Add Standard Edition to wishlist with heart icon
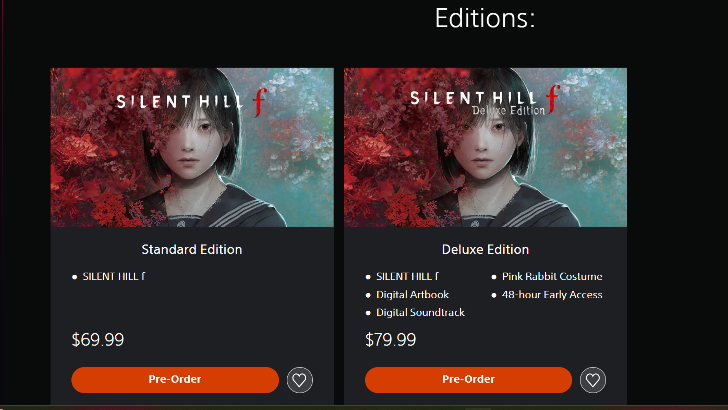The image size is (728, 410). 300,380
